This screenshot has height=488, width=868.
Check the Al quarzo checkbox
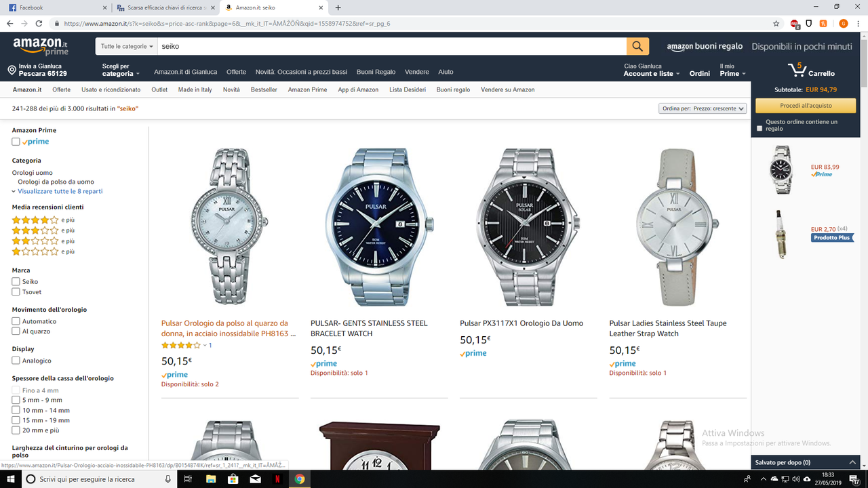[16, 331]
